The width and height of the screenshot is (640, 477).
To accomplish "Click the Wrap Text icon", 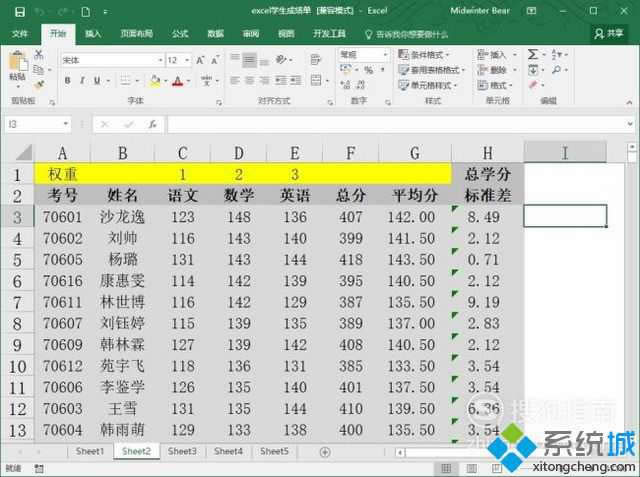I will click(315, 60).
